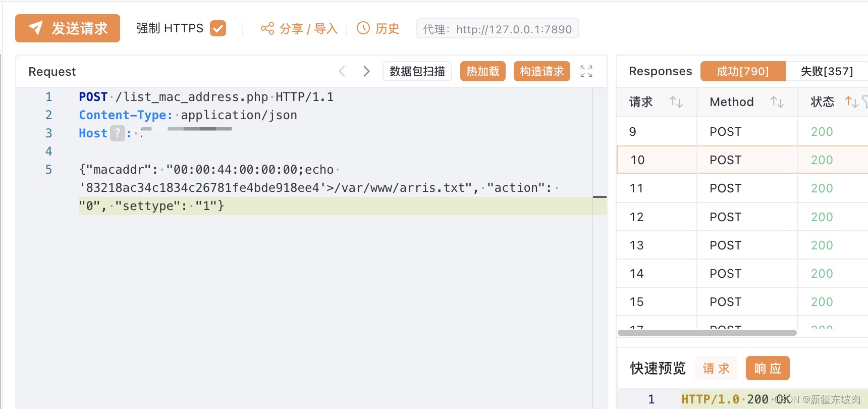Viewport: 868px width, 409px height.
Task: Click the clock icon beside 历史
Action: coord(363,28)
